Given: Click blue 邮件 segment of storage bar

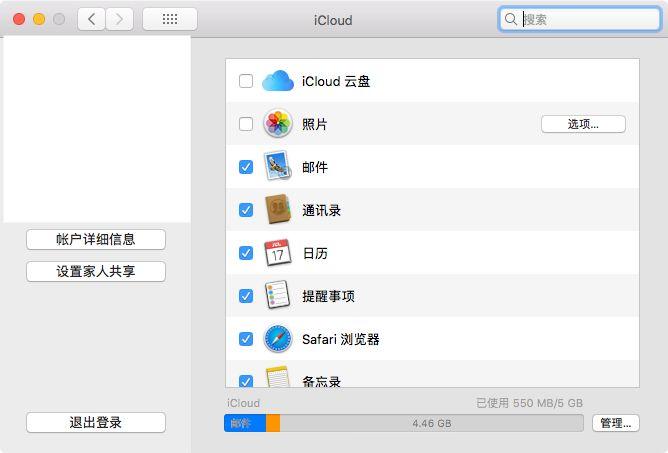Looking at the screenshot, I should (245, 423).
